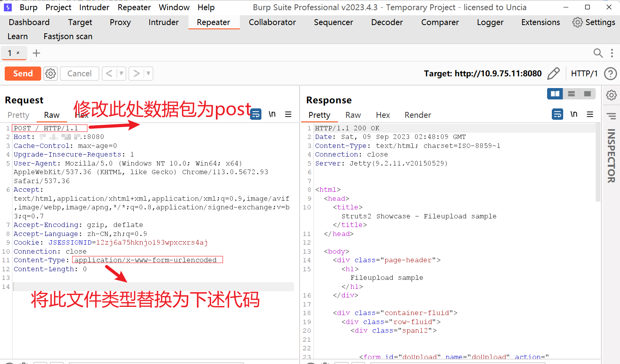Add a new Repeater tab with plus
Image resolution: width=620 pixels, height=364 pixels.
(x=36, y=53)
